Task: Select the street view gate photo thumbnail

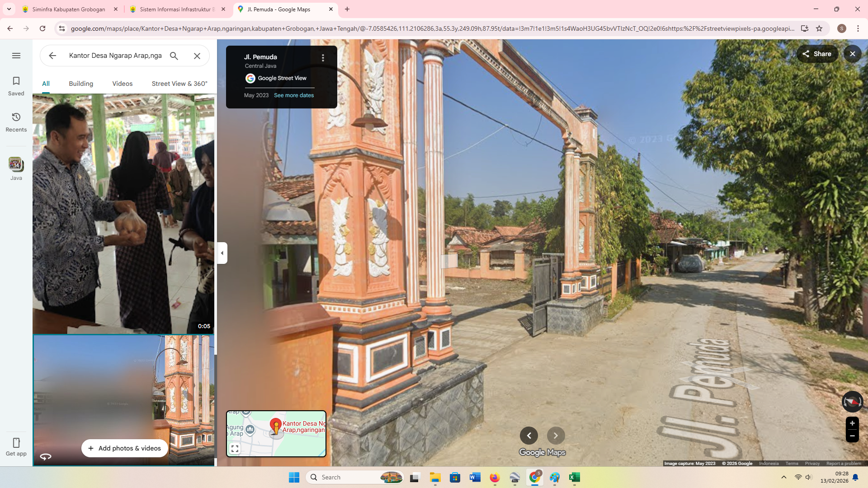Action: point(123,400)
